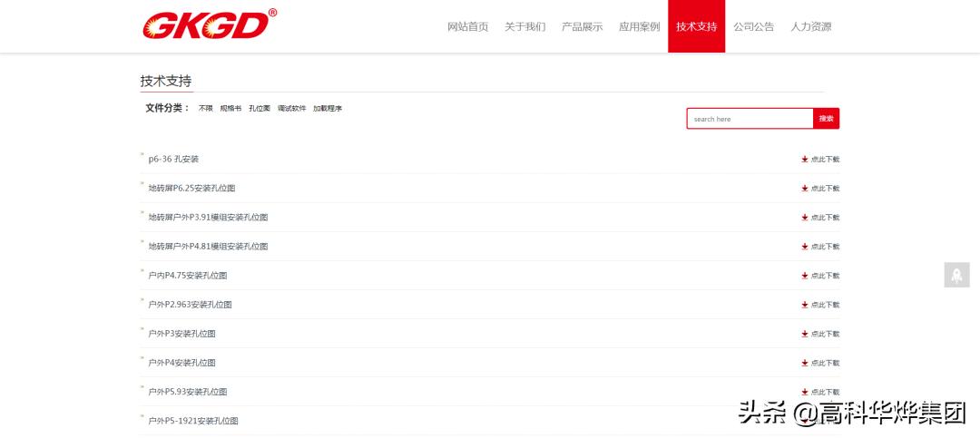Viewport: 980px width, 438px height.
Task: Click download icon for 户内P4.75安装孔位图
Action: coord(804,276)
